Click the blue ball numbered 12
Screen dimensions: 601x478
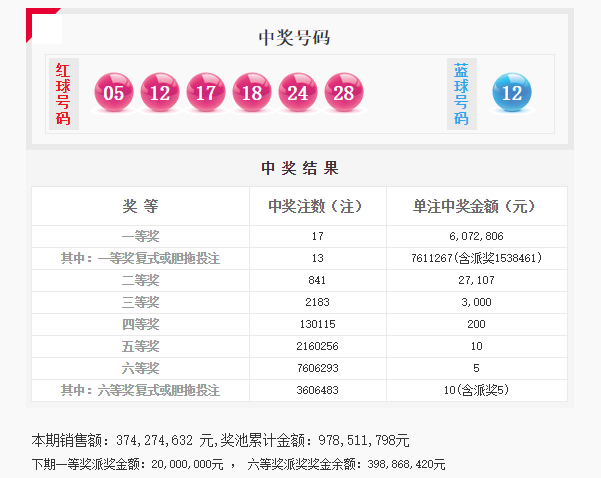512,92
